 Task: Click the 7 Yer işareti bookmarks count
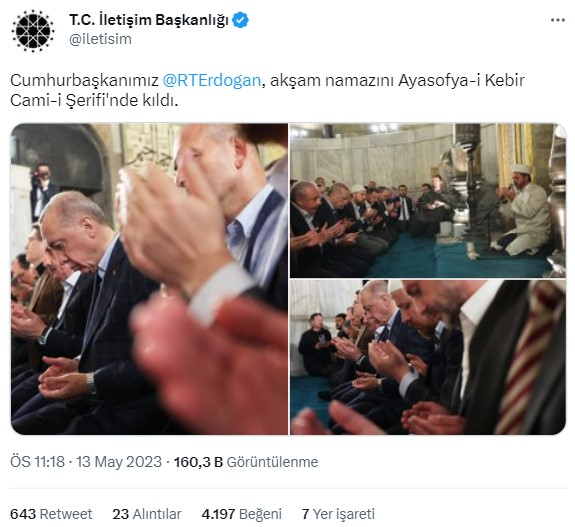338,514
